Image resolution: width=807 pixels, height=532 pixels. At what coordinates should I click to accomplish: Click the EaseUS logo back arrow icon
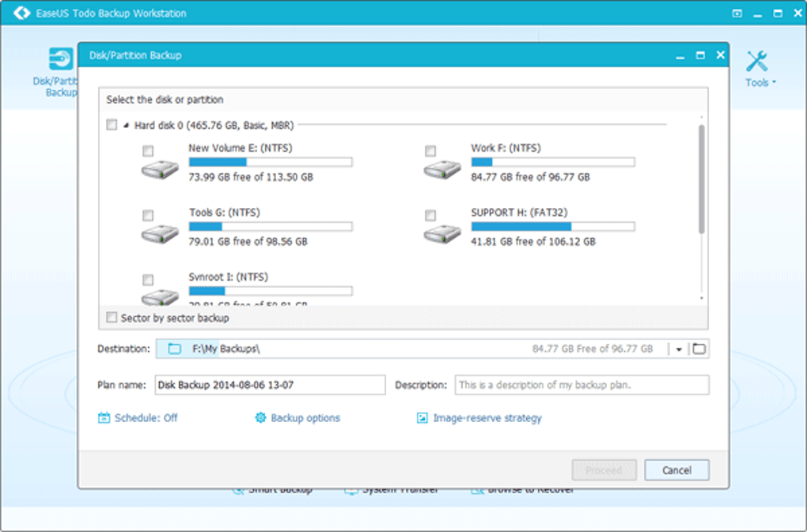click(x=21, y=13)
